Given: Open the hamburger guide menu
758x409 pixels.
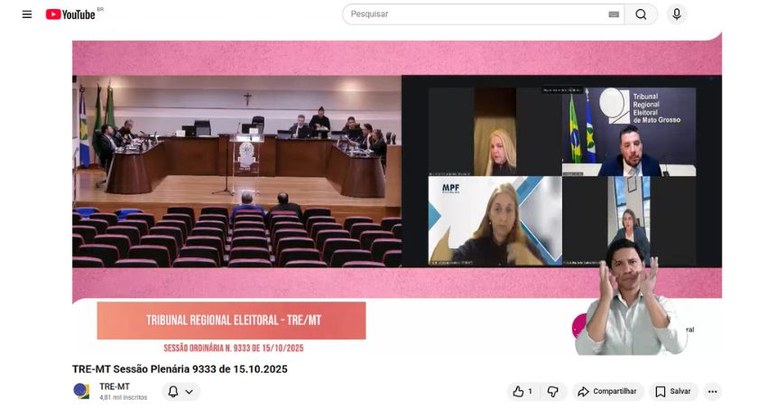Looking at the screenshot, I should [x=27, y=14].
